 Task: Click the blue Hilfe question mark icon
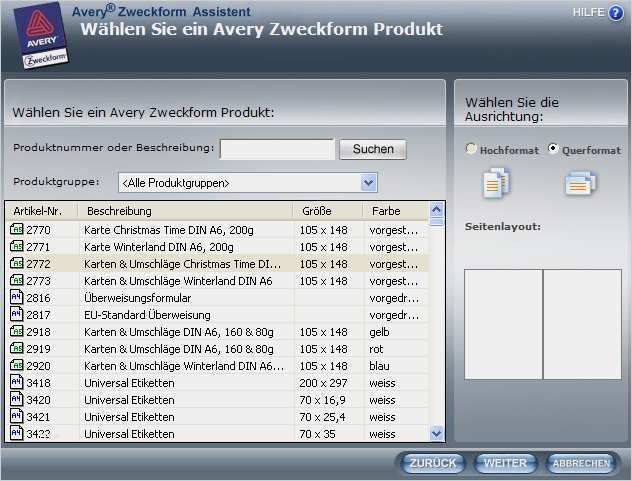[615, 13]
